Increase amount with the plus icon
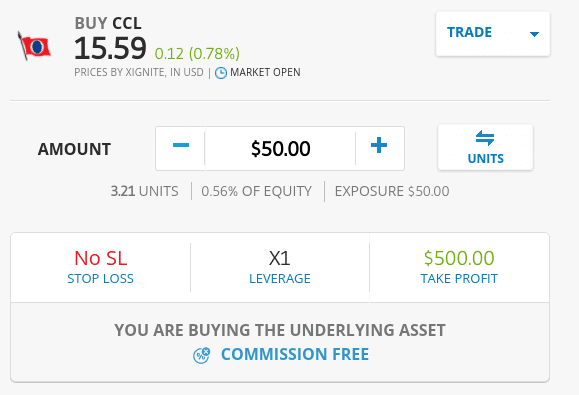This screenshot has height=395, width=579. [x=379, y=145]
